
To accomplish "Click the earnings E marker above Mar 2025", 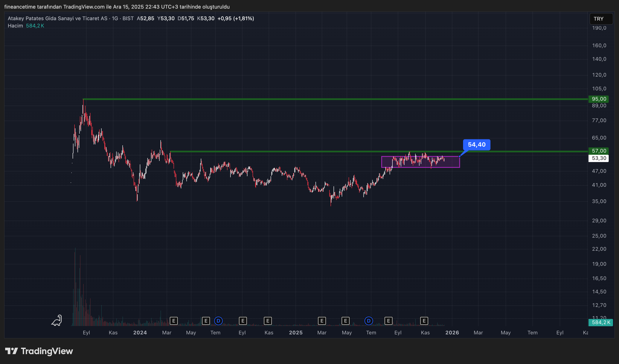I will coord(322,321).
